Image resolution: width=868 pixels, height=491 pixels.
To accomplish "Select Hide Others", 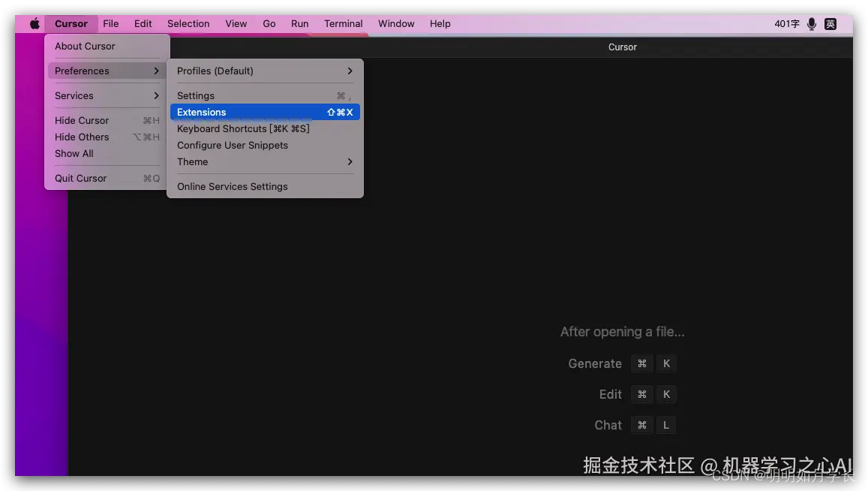I will click(x=107, y=137).
